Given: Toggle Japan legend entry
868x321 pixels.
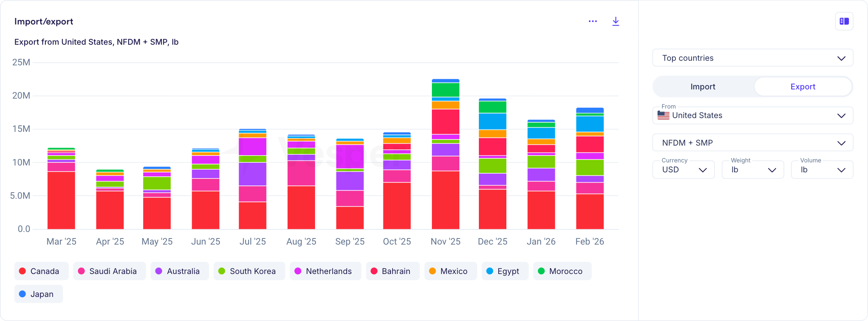Looking at the screenshot, I should (x=39, y=294).
